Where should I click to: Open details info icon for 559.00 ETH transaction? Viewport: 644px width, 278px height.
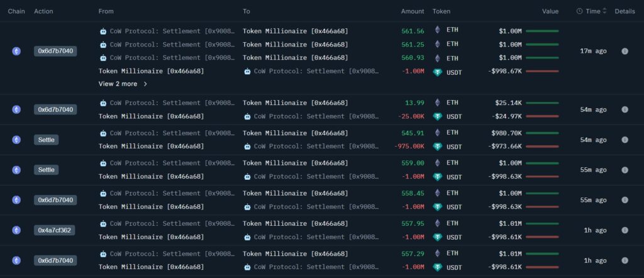625,170
